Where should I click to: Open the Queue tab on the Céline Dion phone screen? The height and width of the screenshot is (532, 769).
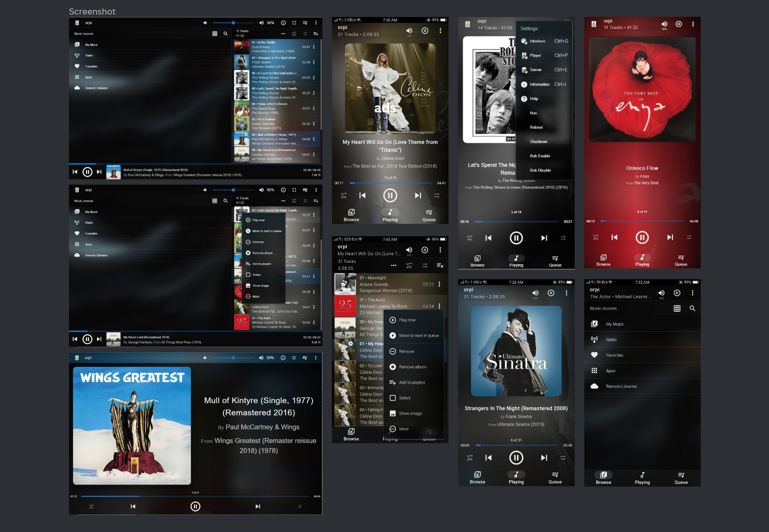[429, 215]
